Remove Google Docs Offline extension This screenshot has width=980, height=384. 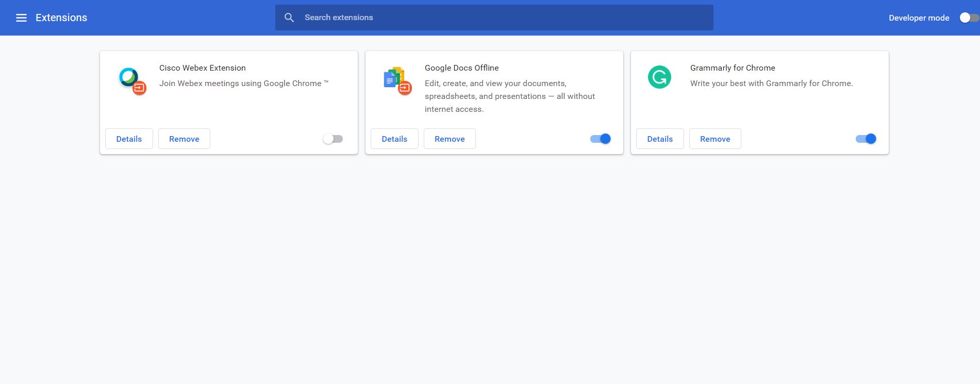[x=450, y=139]
